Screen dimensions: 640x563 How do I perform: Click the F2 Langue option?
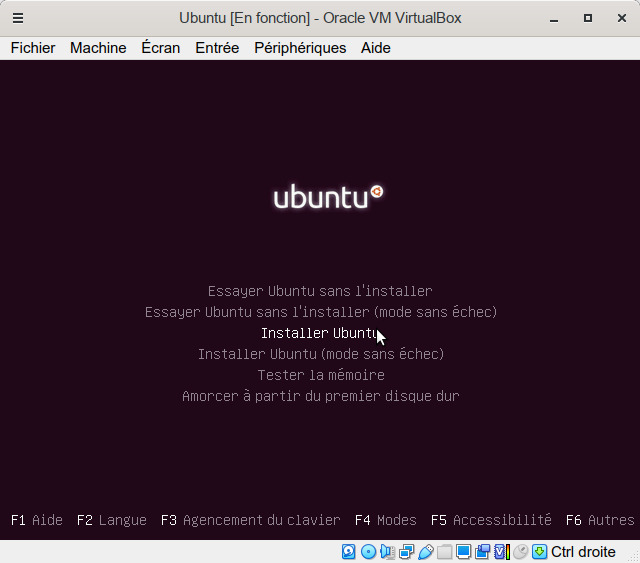[x=112, y=520]
